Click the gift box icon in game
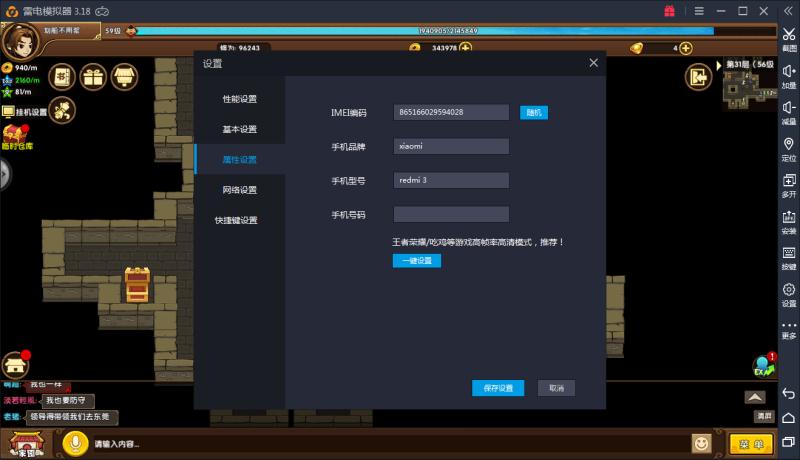The height and width of the screenshot is (460, 800). pos(93,76)
